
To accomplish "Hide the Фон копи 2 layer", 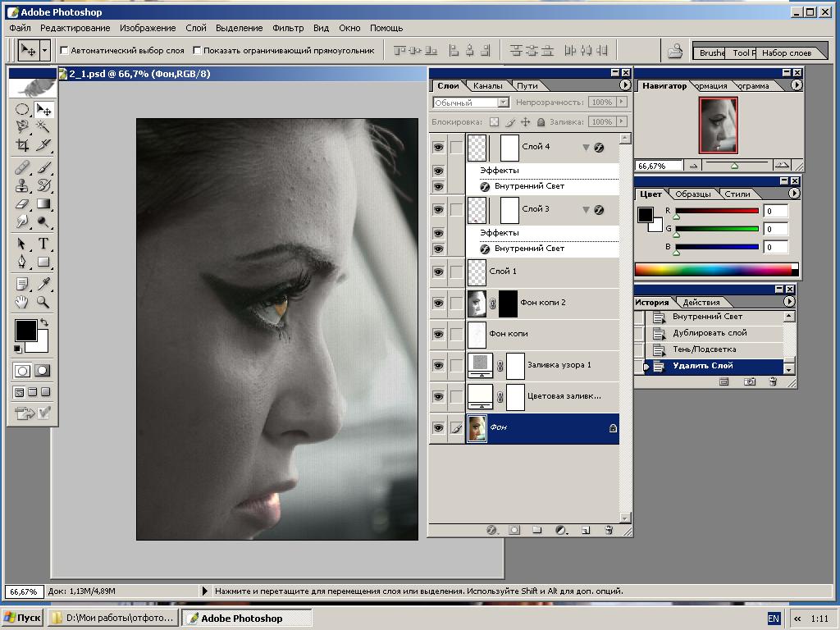I will pos(438,303).
